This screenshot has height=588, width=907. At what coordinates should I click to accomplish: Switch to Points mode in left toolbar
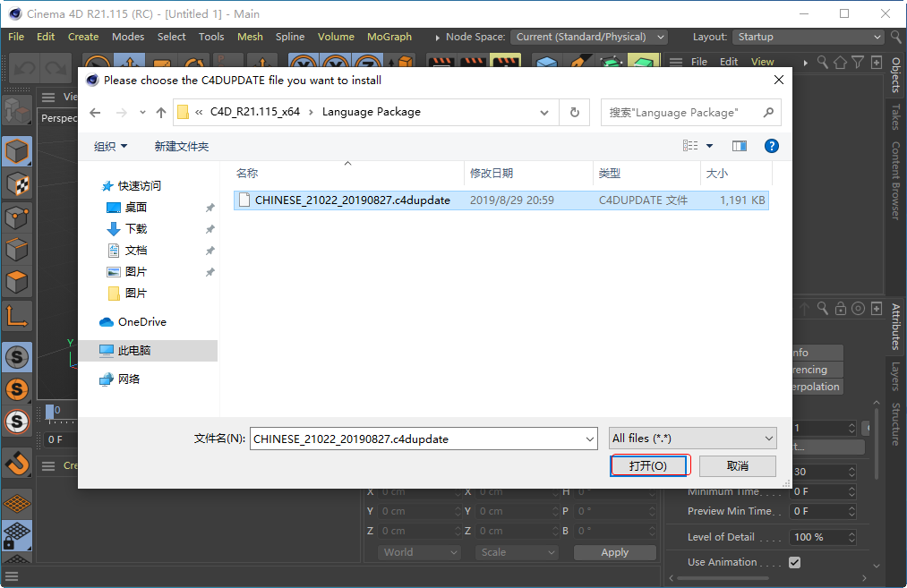[17, 217]
